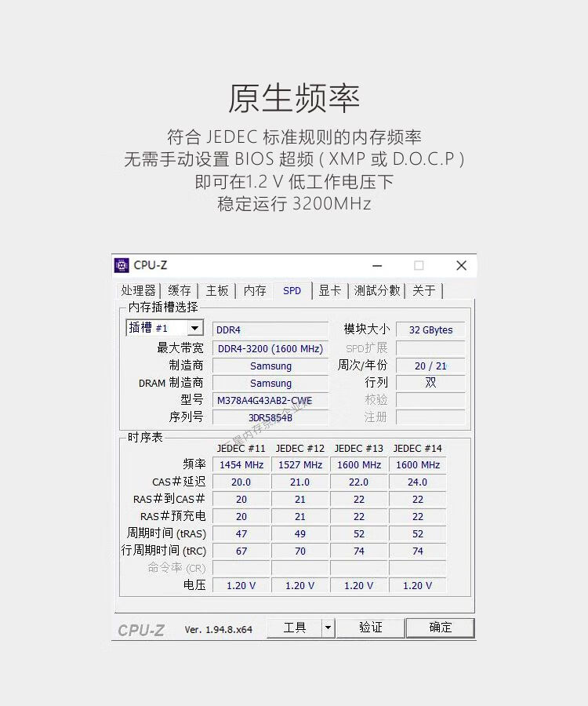Click the 1454 MHz frequency cell

click(241, 464)
